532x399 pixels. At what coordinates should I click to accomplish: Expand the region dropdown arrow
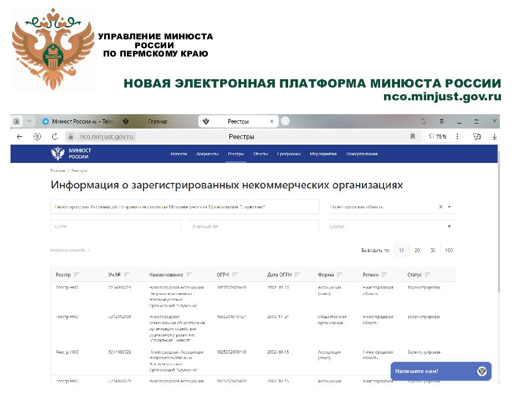point(449,207)
